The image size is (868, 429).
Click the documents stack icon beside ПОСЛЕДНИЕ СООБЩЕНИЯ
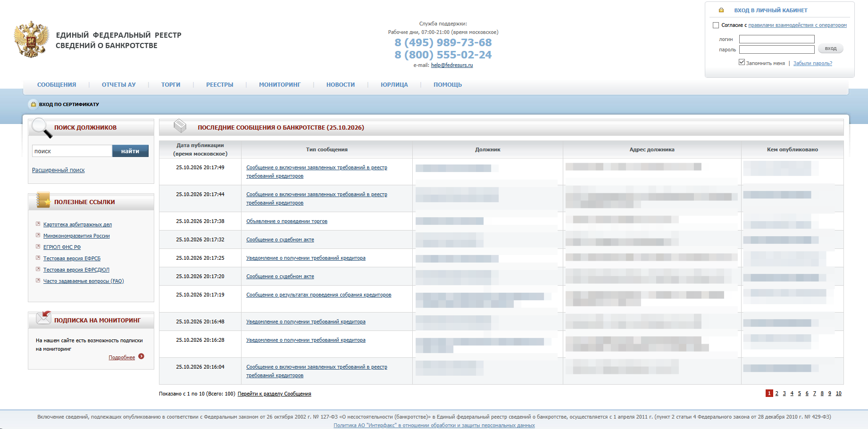180,125
